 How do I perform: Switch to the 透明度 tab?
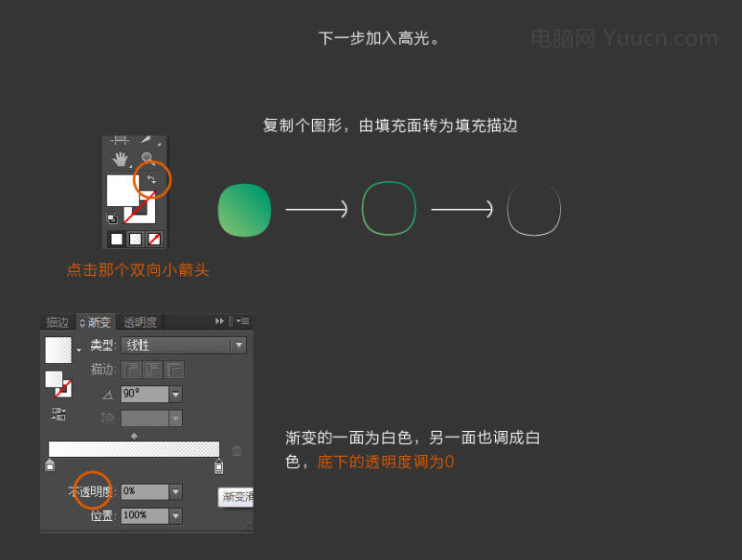point(140,322)
